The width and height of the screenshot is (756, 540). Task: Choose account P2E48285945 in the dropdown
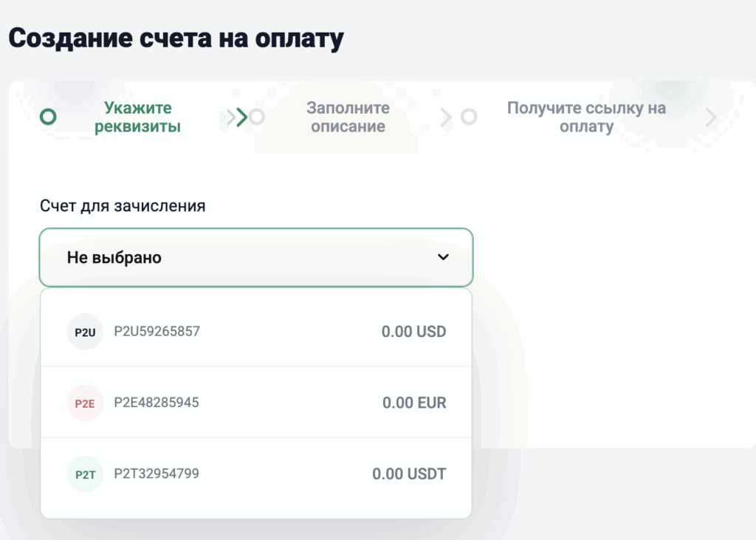(x=256, y=403)
